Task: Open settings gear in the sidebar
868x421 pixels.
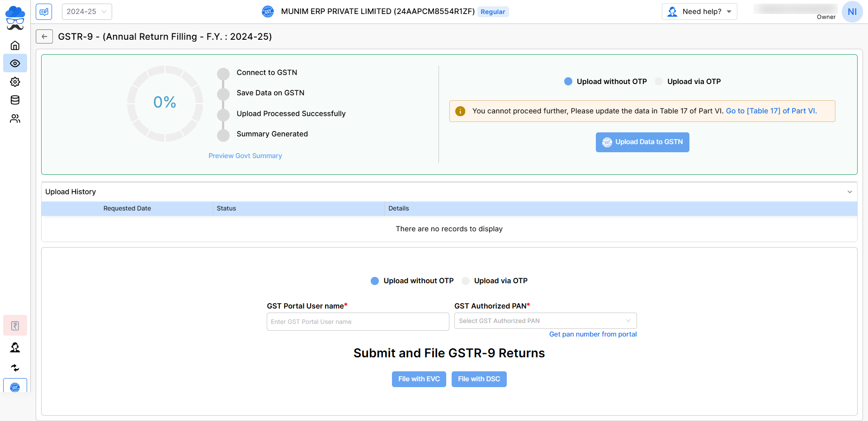Action: pos(15,82)
